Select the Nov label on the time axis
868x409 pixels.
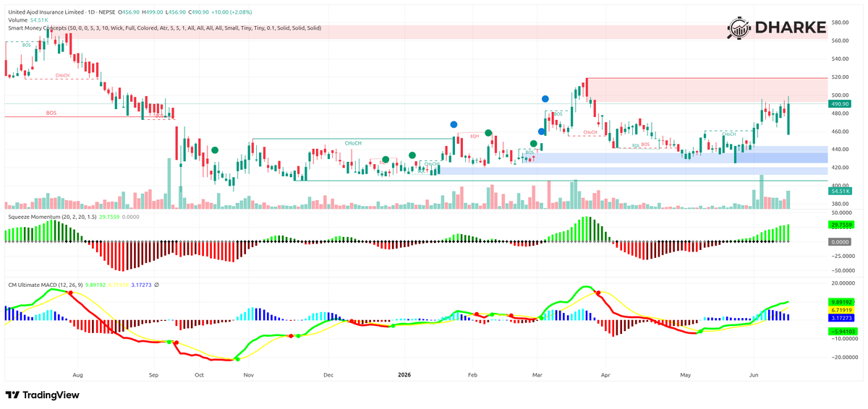click(250, 376)
